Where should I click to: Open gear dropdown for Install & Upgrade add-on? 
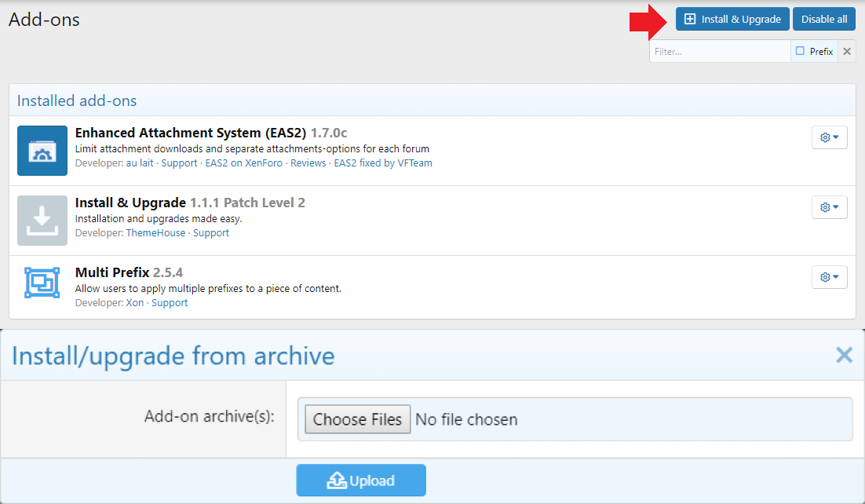point(829,207)
